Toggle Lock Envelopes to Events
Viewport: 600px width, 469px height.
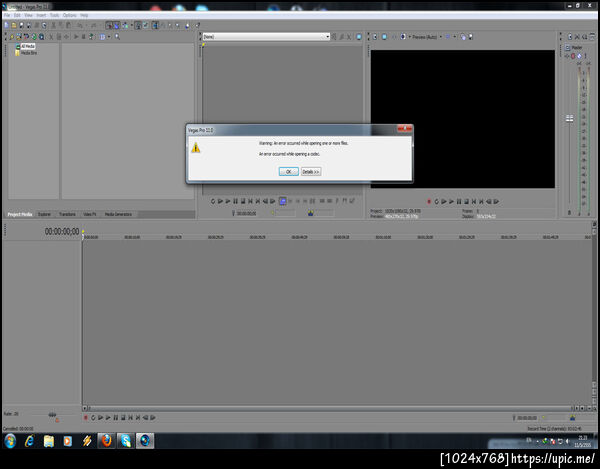pos(139,25)
